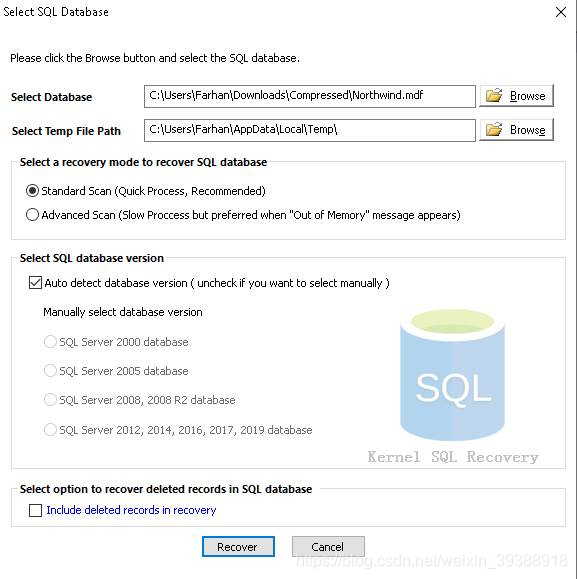Uncheck Auto detect database version
The image size is (577, 579).
pyautogui.click(x=35, y=283)
